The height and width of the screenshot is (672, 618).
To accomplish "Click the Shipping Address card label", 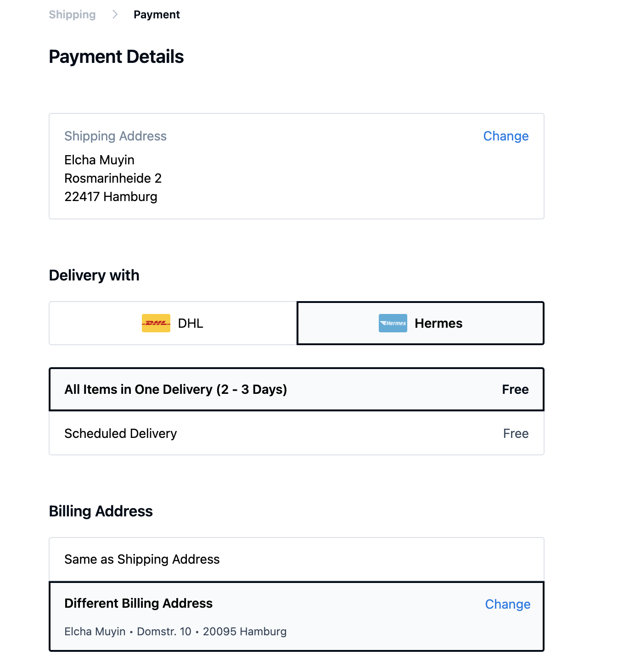I will (115, 136).
